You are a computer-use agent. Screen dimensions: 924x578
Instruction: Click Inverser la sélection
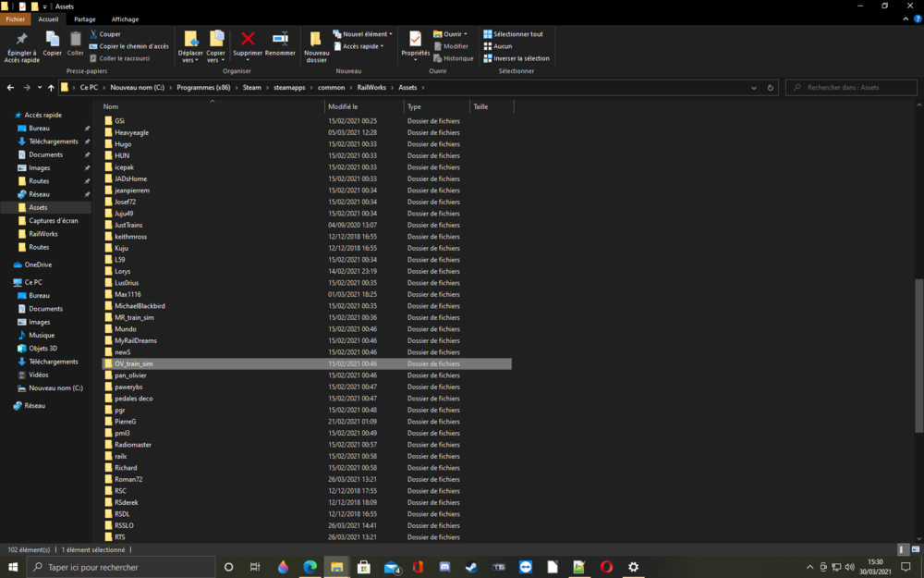coord(517,58)
